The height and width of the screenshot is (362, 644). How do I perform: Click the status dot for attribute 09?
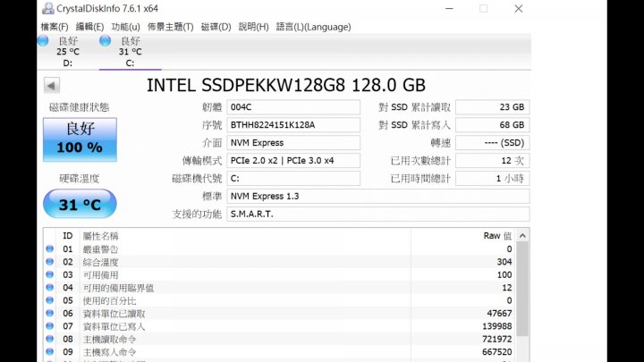(x=50, y=352)
